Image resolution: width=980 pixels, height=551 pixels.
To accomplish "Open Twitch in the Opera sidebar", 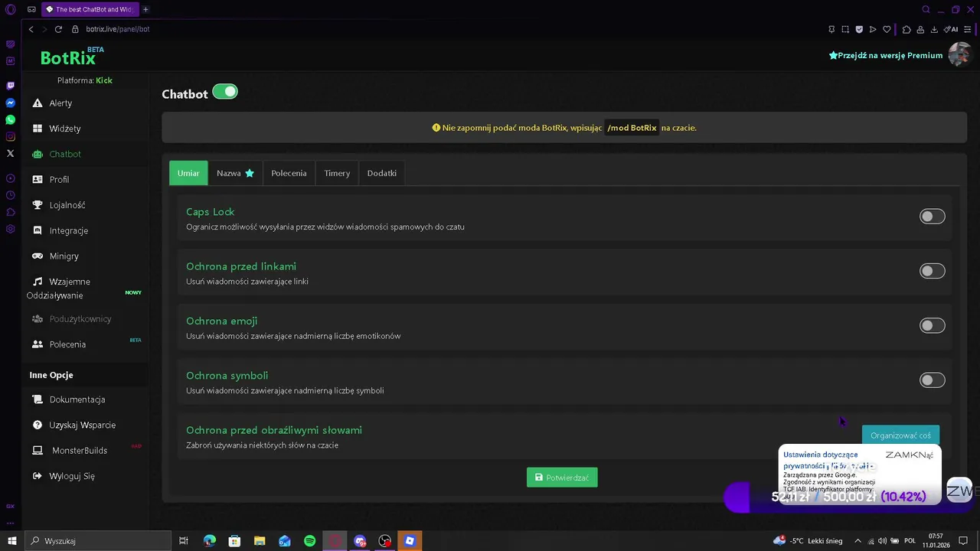I will click(x=10, y=86).
